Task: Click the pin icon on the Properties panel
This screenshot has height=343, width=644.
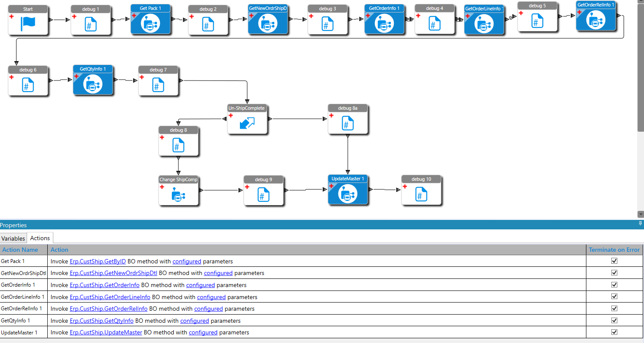Action: (x=640, y=224)
